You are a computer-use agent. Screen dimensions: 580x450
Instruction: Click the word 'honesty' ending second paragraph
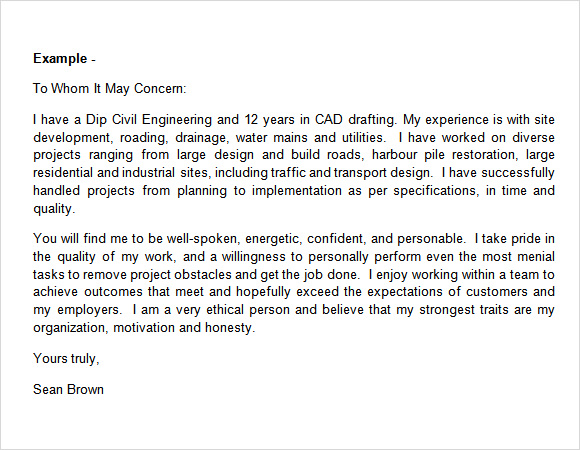[x=230, y=328]
